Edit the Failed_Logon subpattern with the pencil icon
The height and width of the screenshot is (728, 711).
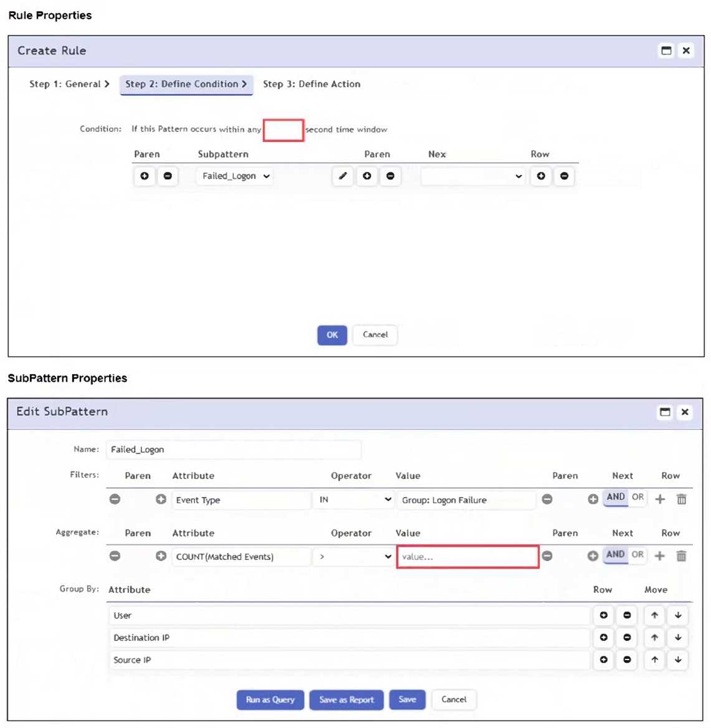click(342, 176)
